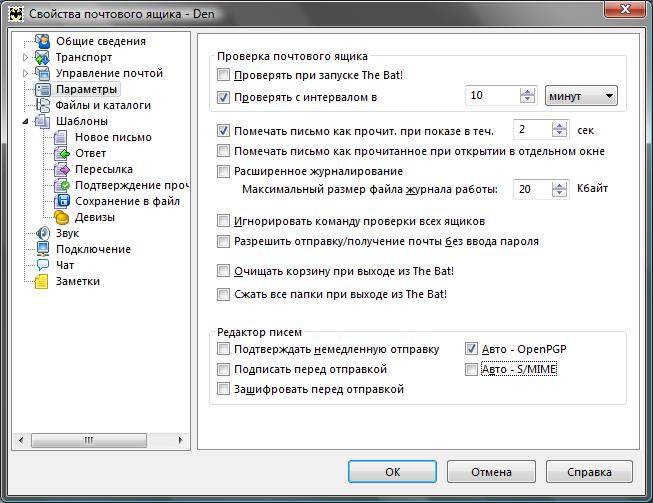The image size is (653, 503).
Task: Check Подтверждать немедленную отправку
Action: tap(223, 349)
